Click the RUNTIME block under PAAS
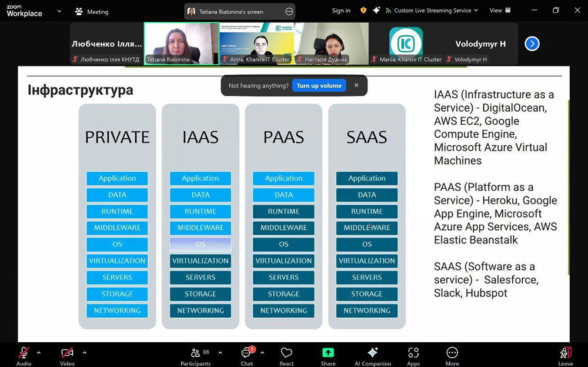The height and width of the screenshot is (367, 588). [283, 211]
